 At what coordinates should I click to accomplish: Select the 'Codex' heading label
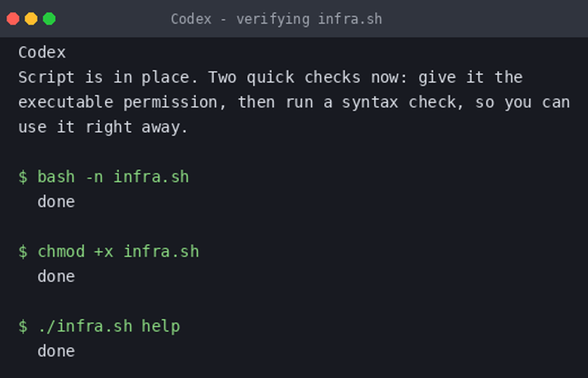pyautogui.click(x=42, y=53)
